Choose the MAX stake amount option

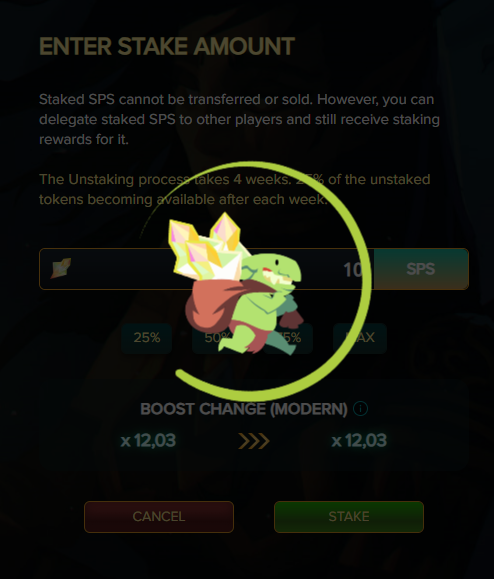click(x=360, y=338)
